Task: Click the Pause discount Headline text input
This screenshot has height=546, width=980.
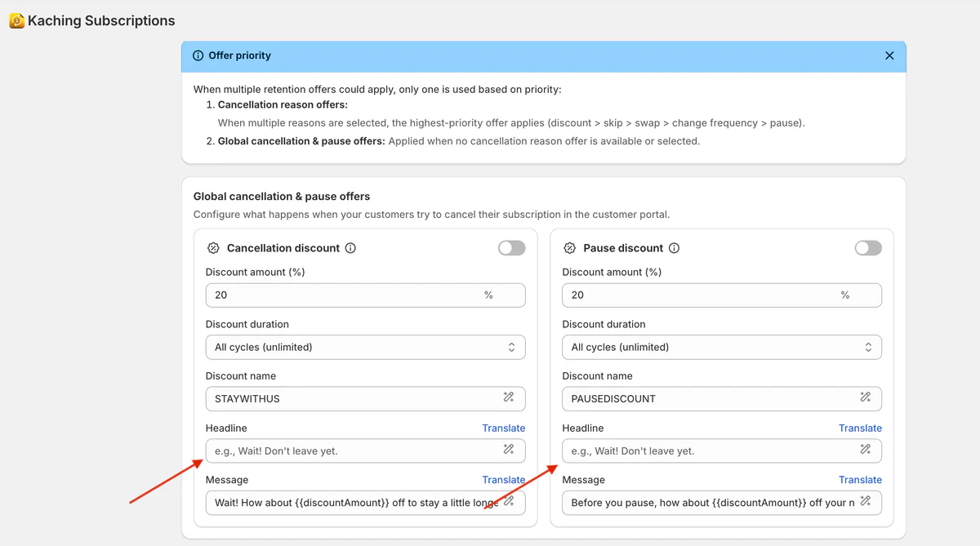Action: 722,451
